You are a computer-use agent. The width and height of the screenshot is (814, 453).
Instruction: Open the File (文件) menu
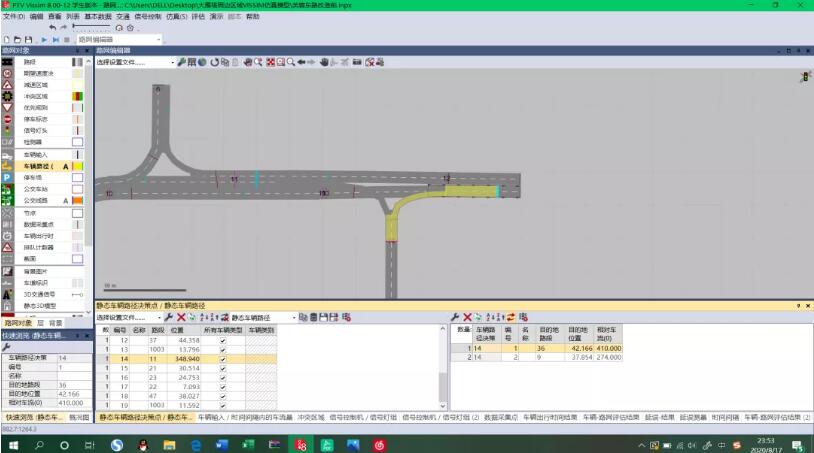pos(14,17)
